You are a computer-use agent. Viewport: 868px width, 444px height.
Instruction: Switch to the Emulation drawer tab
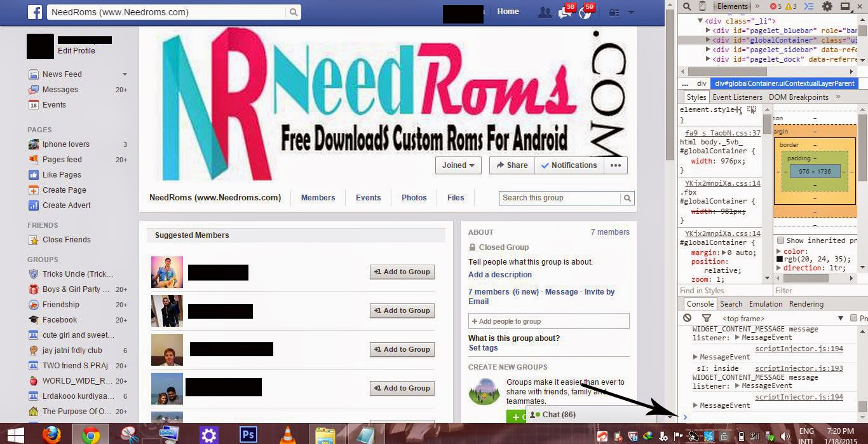click(766, 304)
